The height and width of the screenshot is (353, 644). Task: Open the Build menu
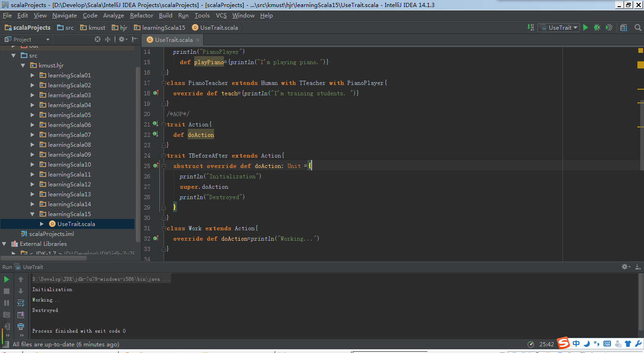tap(166, 16)
